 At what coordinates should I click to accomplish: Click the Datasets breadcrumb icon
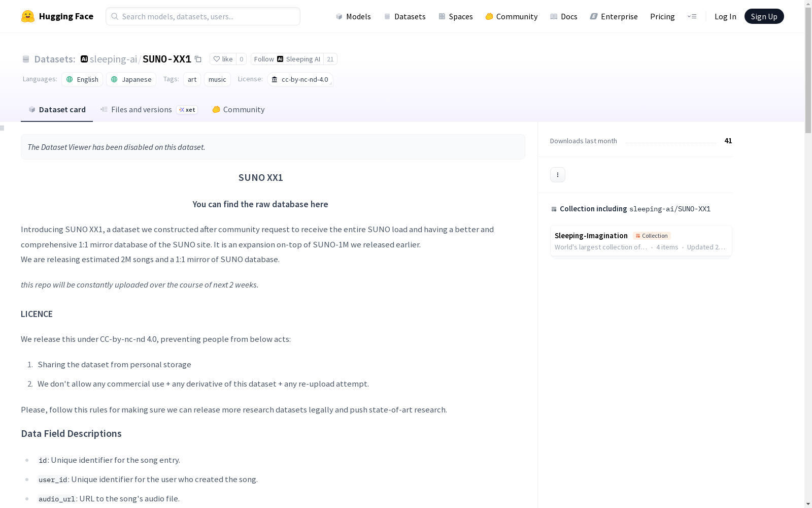click(26, 59)
